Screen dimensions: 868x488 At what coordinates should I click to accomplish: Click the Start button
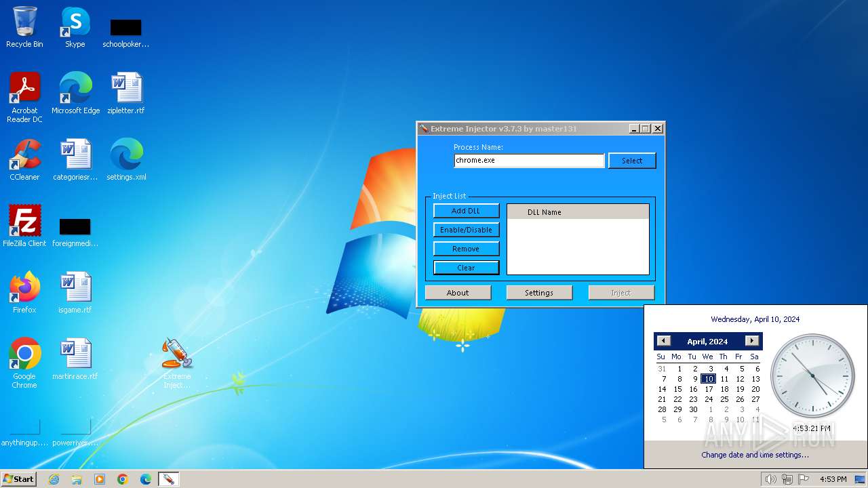[x=19, y=479]
